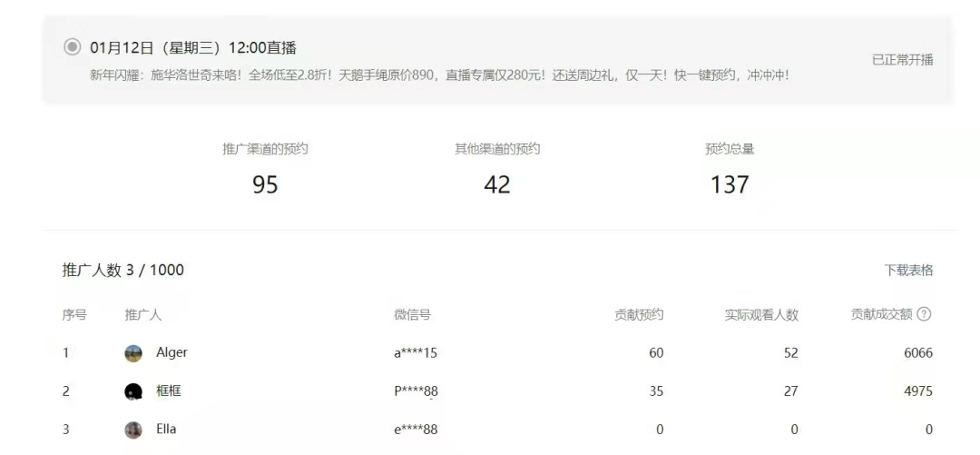Click the 序号 column header
The width and height of the screenshot is (980, 455).
[74, 315]
